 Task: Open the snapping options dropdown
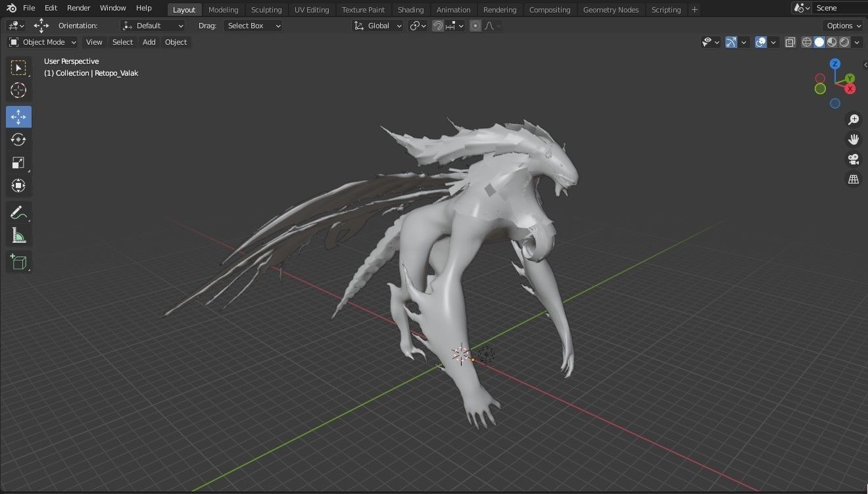(x=455, y=26)
